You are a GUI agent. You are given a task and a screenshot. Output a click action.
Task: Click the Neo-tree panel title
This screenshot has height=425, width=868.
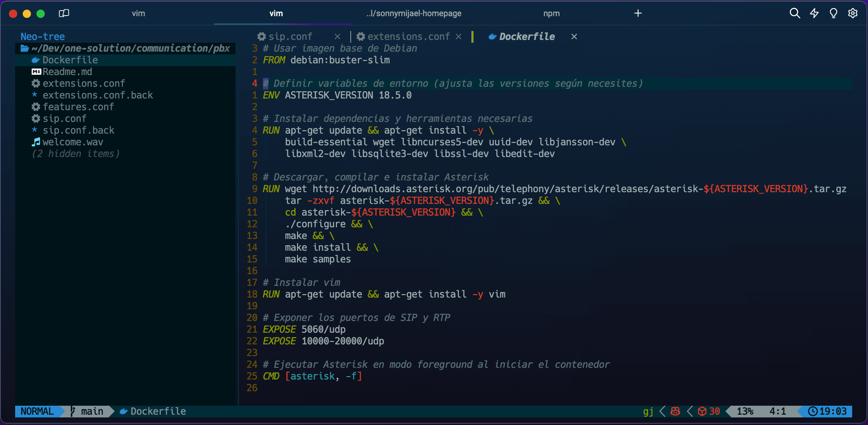click(x=43, y=37)
